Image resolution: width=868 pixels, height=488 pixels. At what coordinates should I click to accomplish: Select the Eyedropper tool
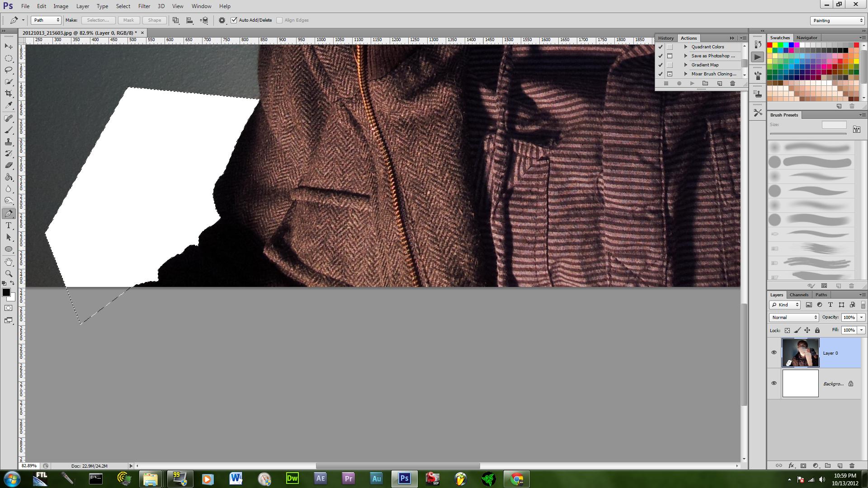click(x=9, y=105)
